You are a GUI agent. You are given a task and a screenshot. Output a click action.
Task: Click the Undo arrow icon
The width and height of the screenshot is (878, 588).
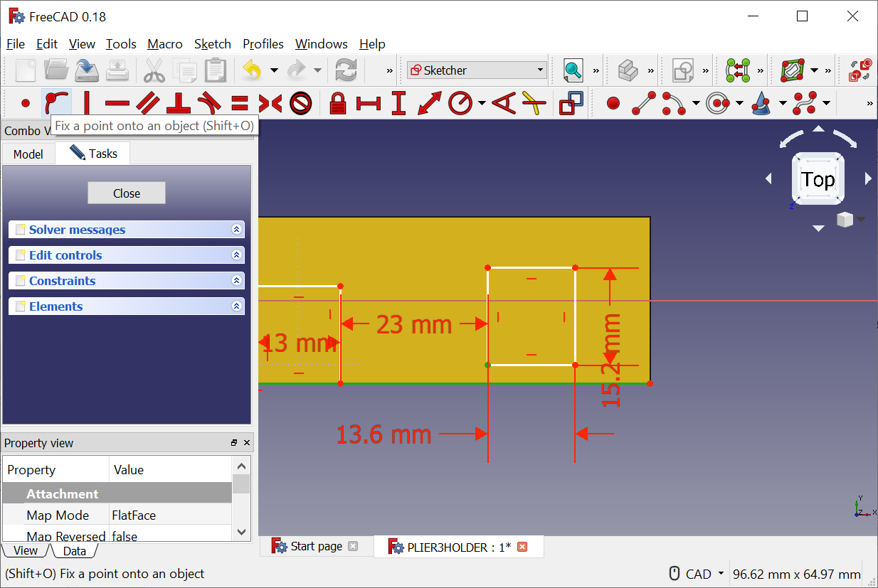pyautogui.click(x=252, y=70)
